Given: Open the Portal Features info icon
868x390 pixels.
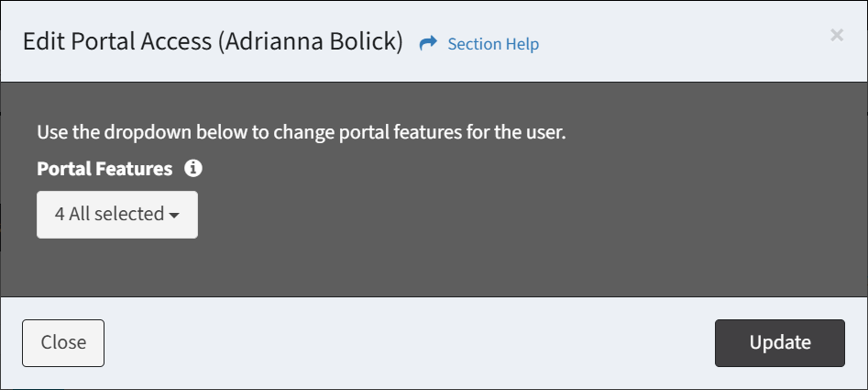Looking at the screenshot, I should 192,169.
